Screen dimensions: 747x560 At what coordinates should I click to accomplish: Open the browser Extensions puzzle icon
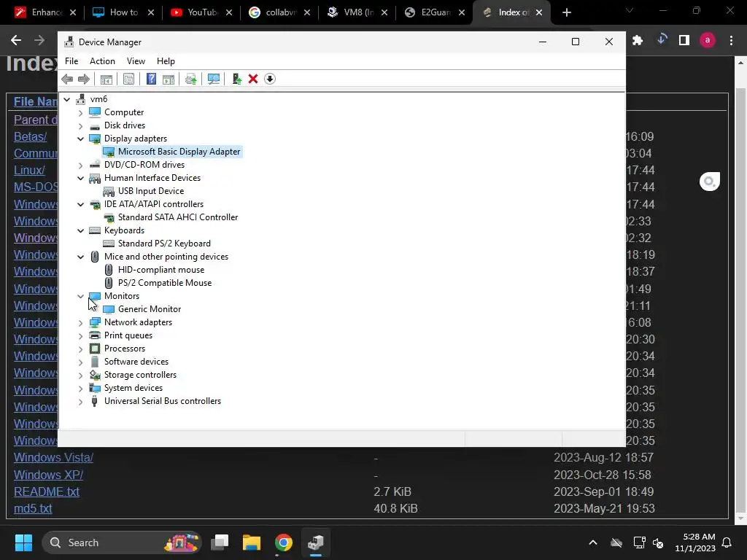[x=638, y=41]
